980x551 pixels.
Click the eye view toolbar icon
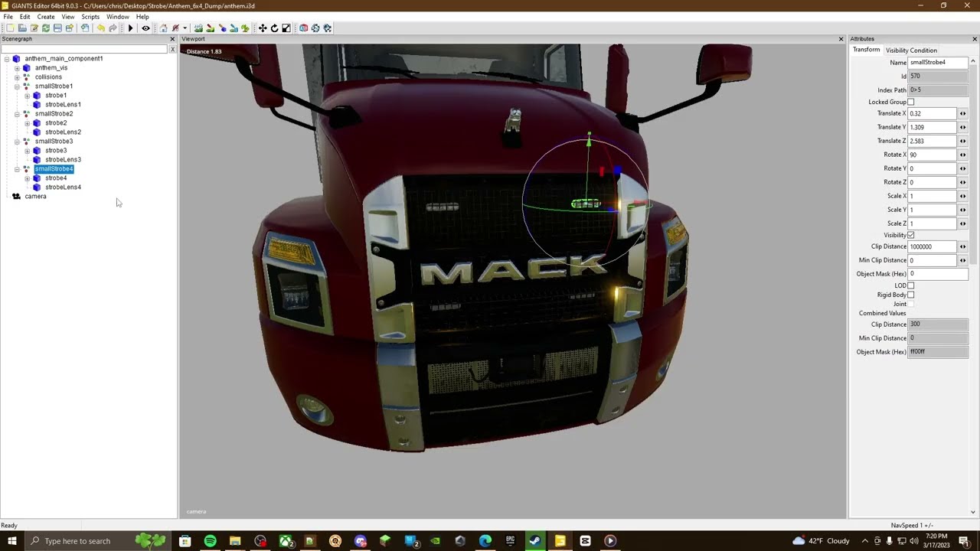pyautogui.click(x=145, y=28)
